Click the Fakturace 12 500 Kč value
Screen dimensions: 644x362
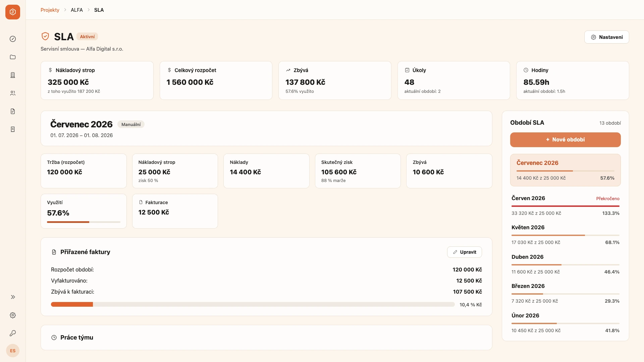154,212
